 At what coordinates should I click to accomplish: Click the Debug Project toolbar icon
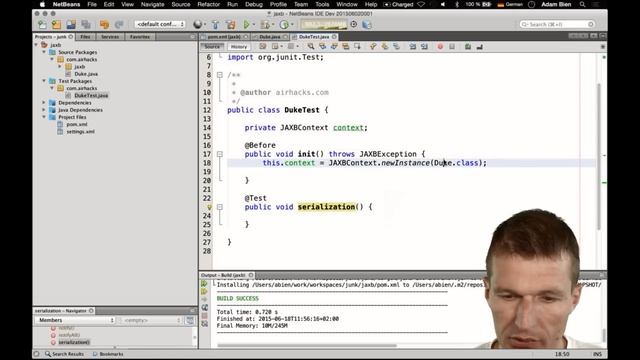(x=265, y=24)
